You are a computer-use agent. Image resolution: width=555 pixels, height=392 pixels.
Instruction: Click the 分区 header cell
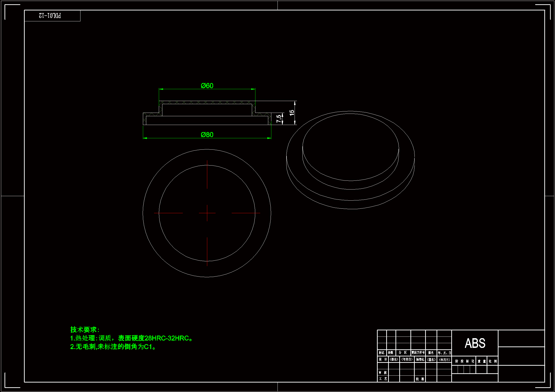403,353
